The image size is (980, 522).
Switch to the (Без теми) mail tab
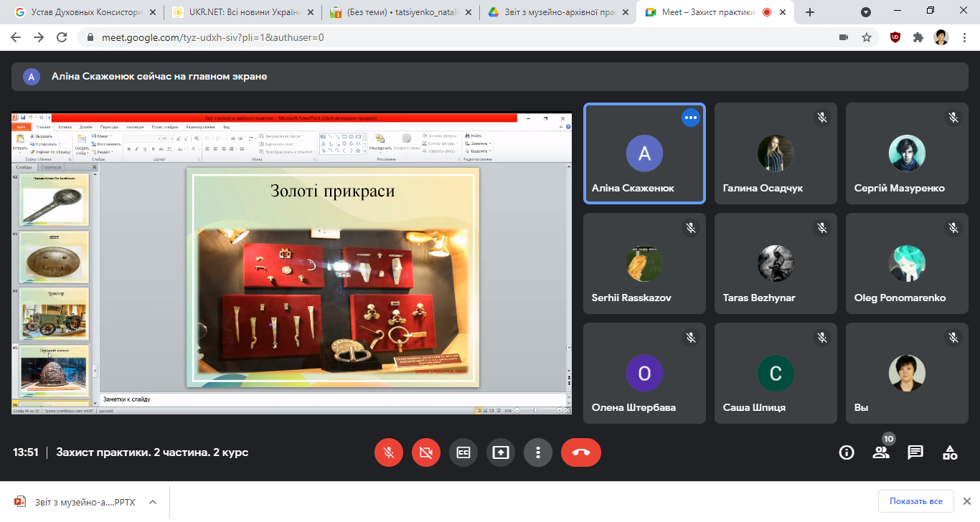point(399,12)
